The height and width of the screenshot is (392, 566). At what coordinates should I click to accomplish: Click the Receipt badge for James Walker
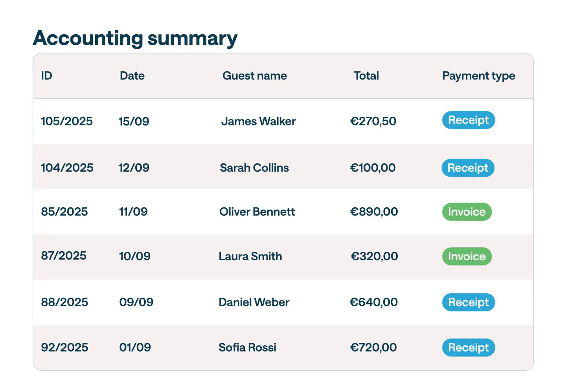click(x=468, y=120)
